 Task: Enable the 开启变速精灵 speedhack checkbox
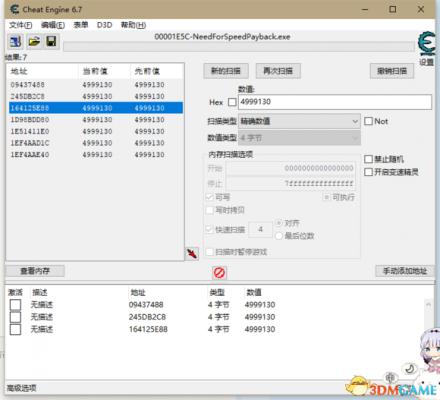click(x=368, y=172)
